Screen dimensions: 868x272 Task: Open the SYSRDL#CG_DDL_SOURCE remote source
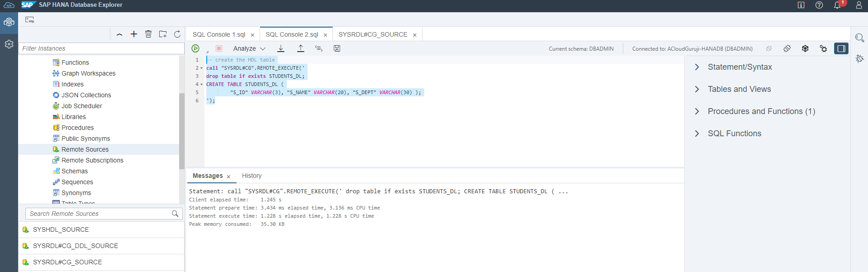point(75,246)
